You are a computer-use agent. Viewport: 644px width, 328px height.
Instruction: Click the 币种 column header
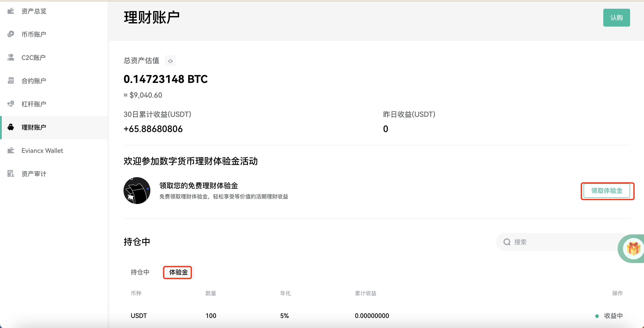point(136,293)
